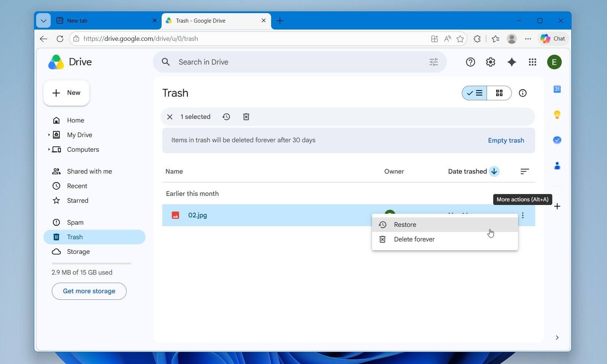Go back with the browser back arrow

coord(43,39)
